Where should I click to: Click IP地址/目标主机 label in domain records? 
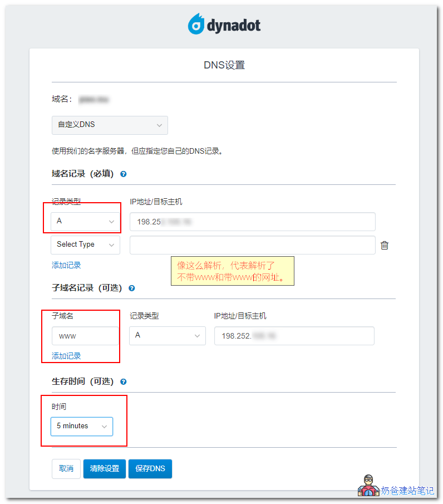point(156,202)
